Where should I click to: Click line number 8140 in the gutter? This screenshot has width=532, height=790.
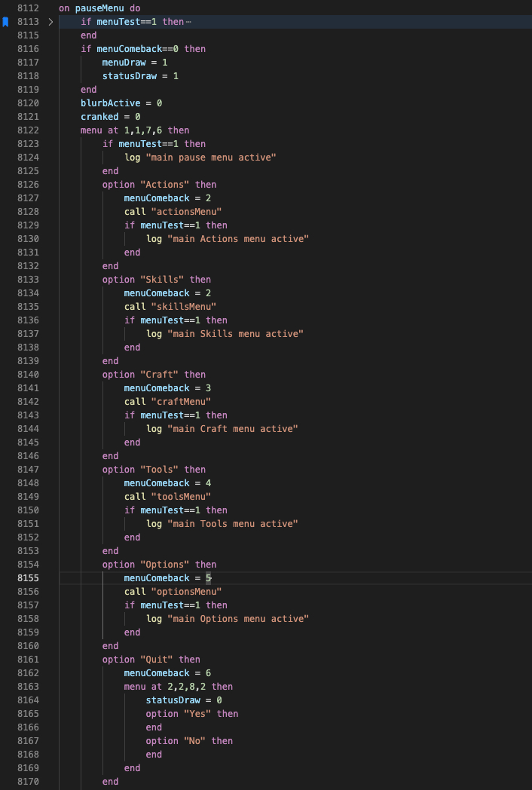tap(28, 375)
